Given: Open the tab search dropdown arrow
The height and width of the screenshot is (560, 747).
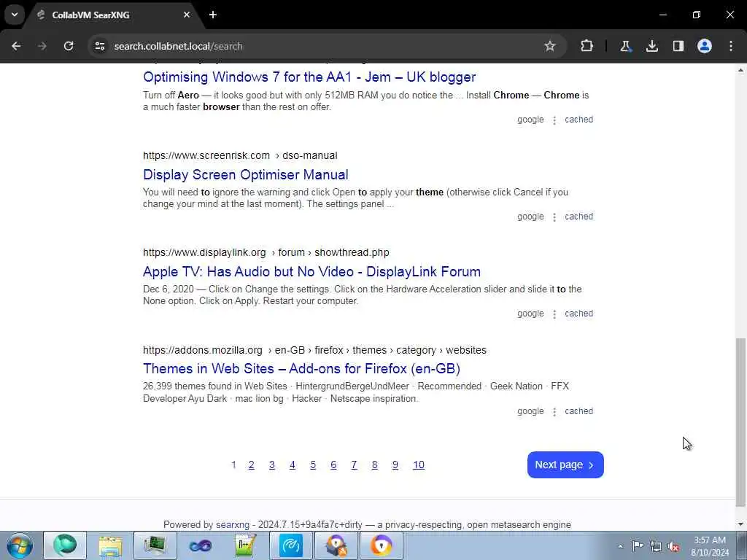Looking at the screenshot, I should [x=15, y=15].
